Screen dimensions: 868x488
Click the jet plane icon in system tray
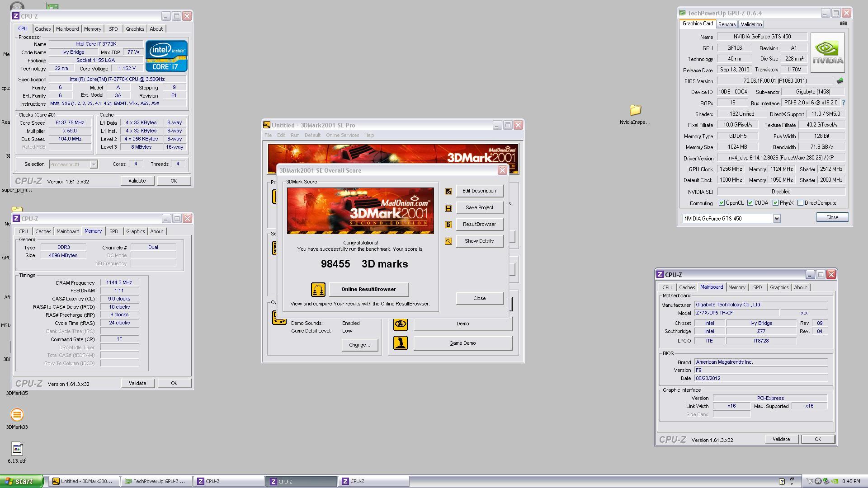pyautogui.click(x=810, y=482)
